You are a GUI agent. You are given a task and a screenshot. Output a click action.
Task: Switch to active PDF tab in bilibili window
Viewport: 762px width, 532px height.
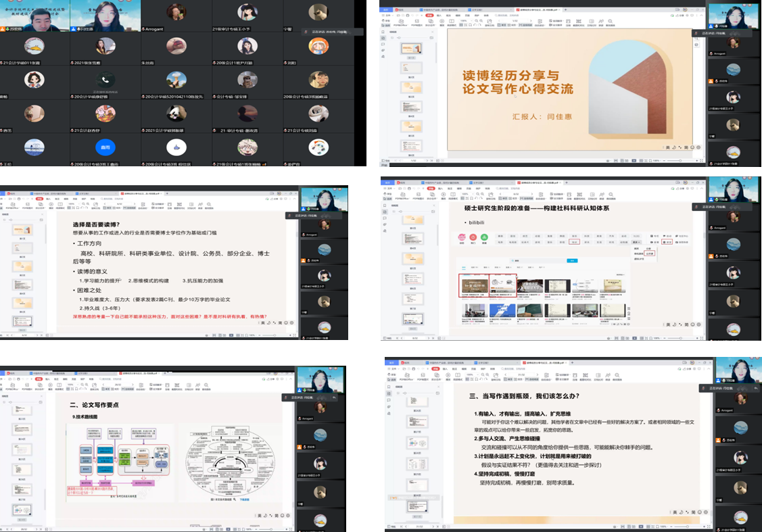(538, 183)
